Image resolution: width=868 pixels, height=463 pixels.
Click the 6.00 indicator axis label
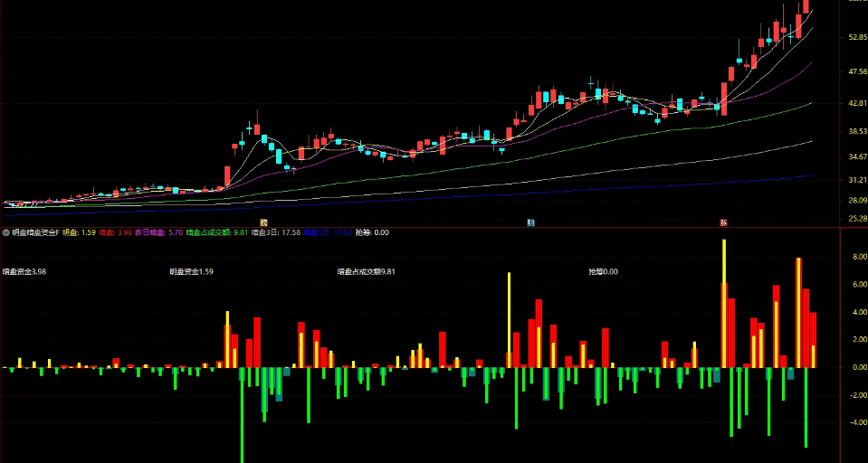point(860,285)
